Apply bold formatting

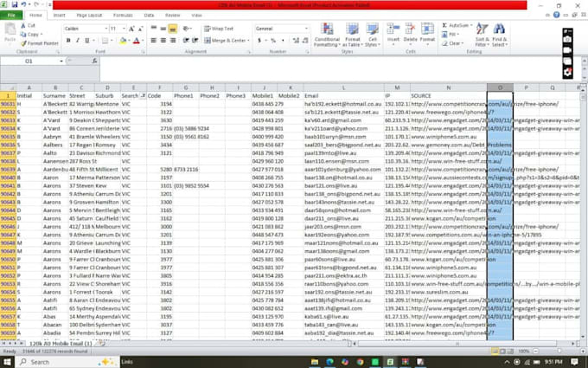click(x=68, y=40)
